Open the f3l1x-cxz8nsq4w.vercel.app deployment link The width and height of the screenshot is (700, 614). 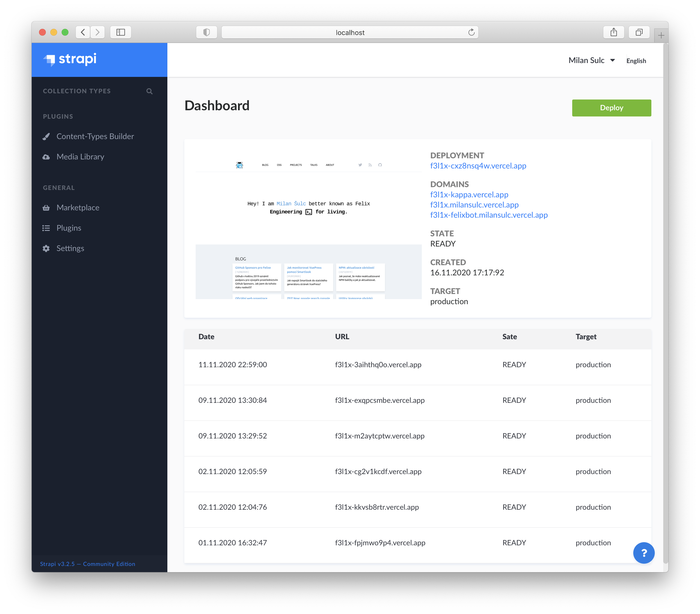(x=478, y=166)
